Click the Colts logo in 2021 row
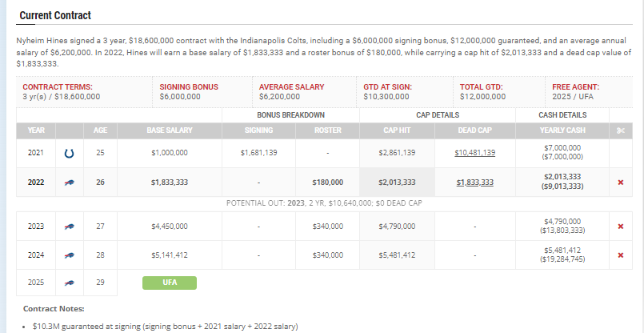The width and height of the screenshot is (644, 333). 70,154
